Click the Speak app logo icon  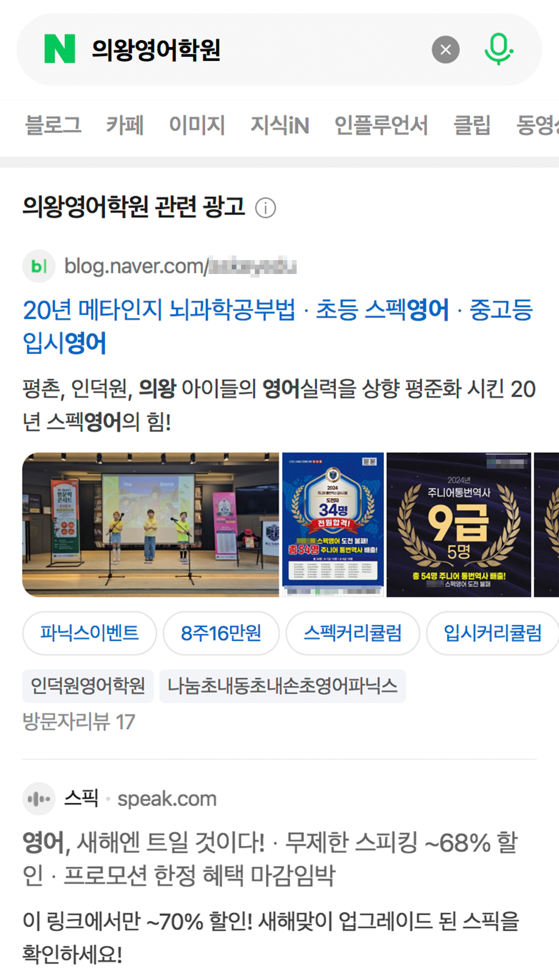[39, 799]
